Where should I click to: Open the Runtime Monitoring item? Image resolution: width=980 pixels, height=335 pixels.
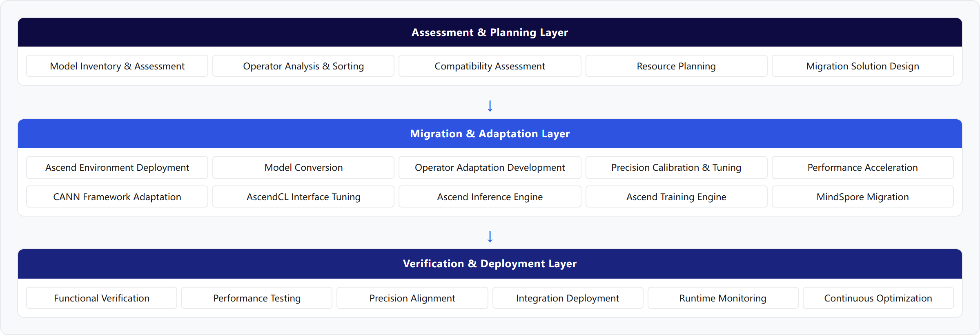coord(723,298)
